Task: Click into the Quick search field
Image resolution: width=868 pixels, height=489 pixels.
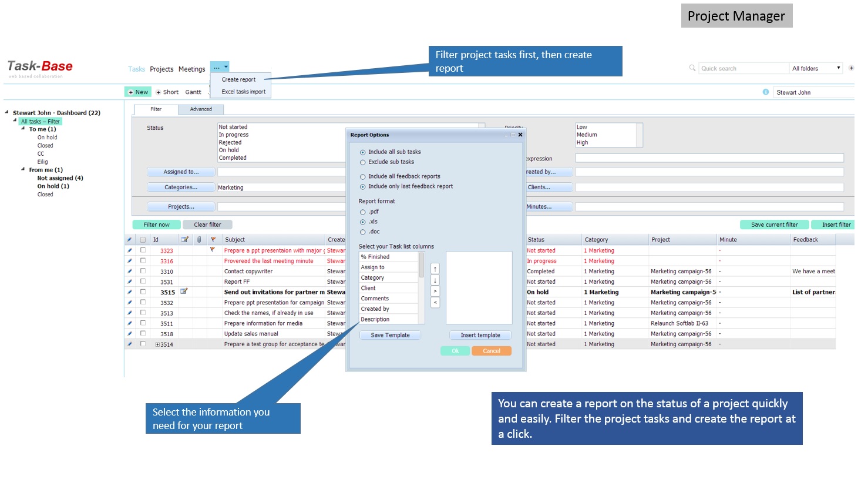Action: (x=743, y=68)
